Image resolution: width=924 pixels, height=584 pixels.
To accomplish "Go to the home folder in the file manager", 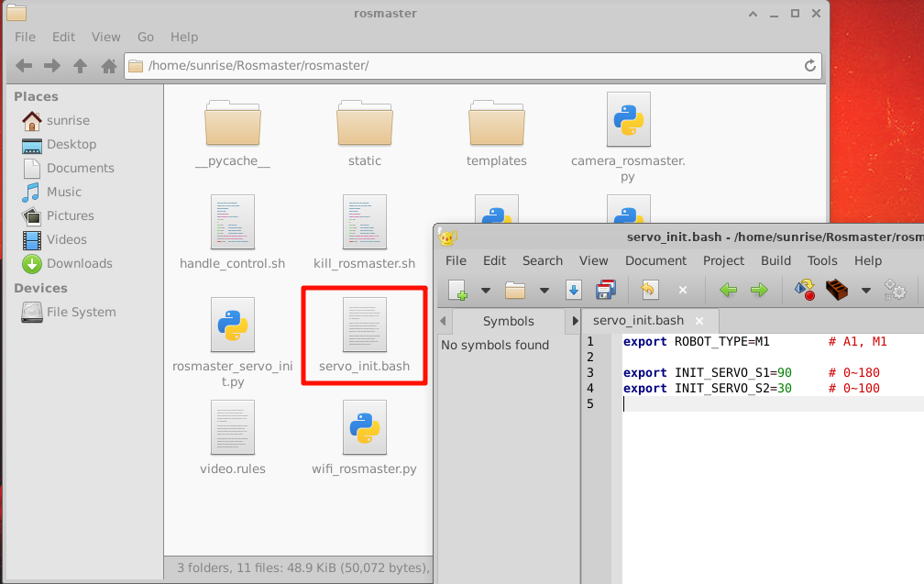I will [x=108, y=66].
